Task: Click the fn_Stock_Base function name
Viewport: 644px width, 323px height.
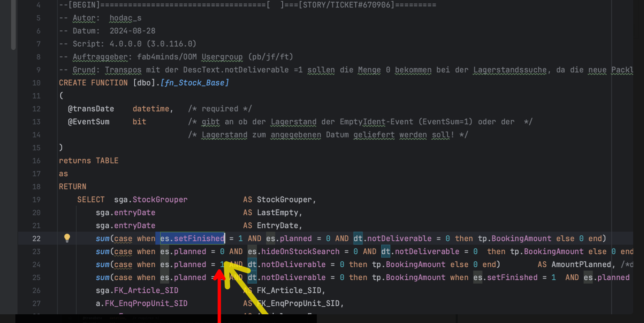Action: (194, 83)
